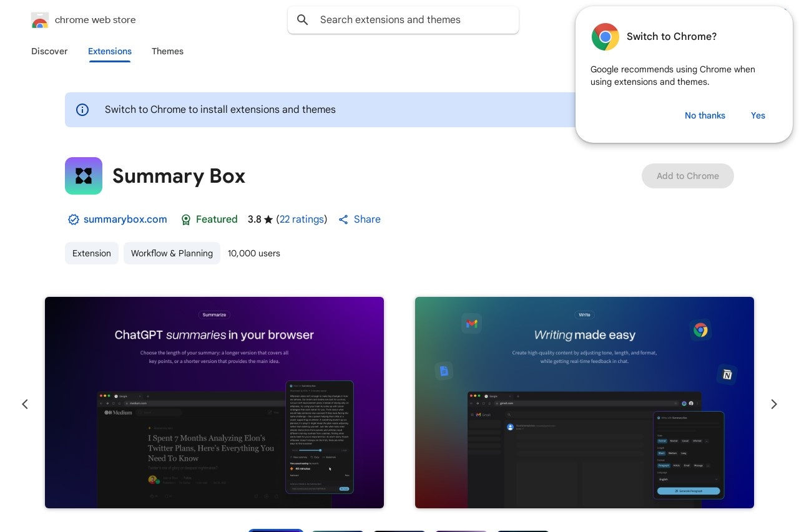Switch to the Themes tab
The height and width of the screenshot is (532, 799).
(x=167, y=51)
